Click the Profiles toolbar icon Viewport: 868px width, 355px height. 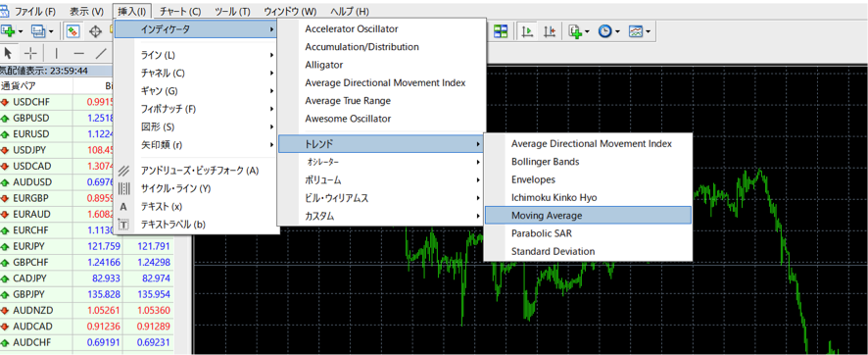point(38,31)
